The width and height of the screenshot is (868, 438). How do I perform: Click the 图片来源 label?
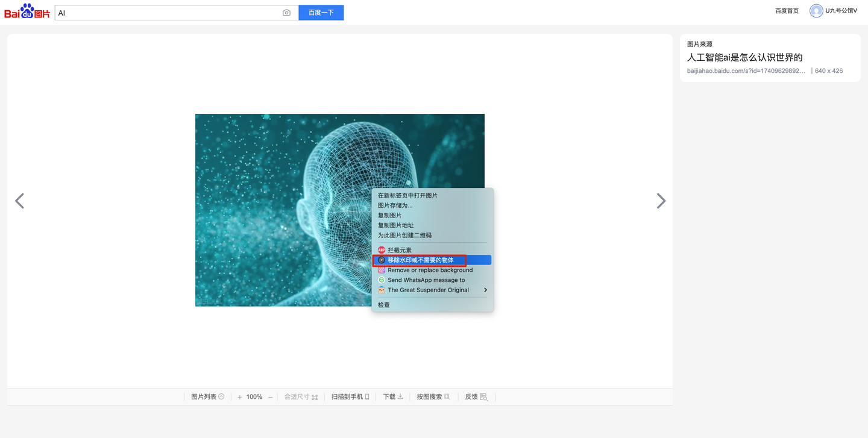(700, 44)
